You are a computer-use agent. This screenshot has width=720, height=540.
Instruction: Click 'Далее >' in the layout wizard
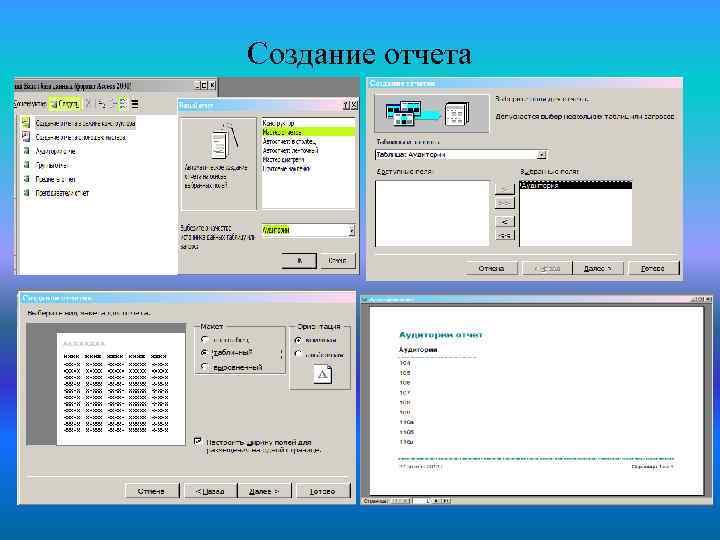click(x=264, y=491)
